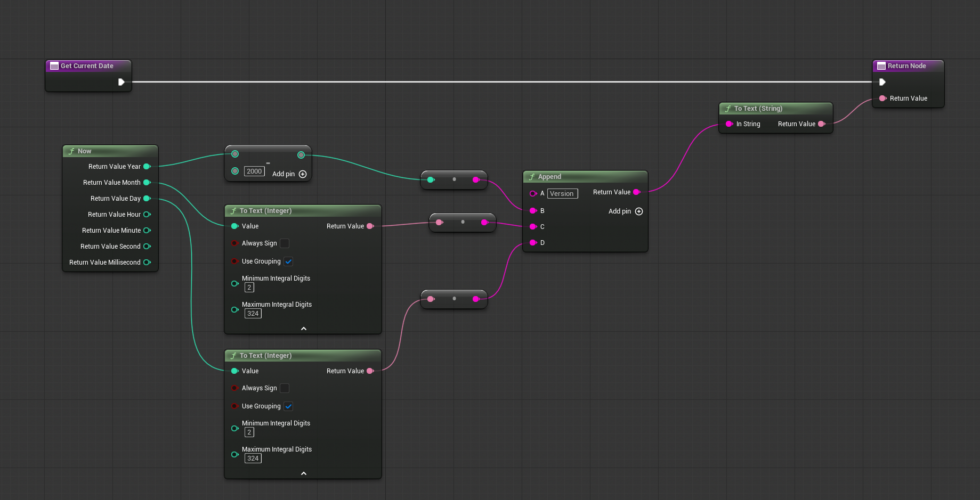Click the upper To Text (Integer) Value input pin
This screenshot has height=500, width=980.
pyautogui.click(x=234, y=226)
